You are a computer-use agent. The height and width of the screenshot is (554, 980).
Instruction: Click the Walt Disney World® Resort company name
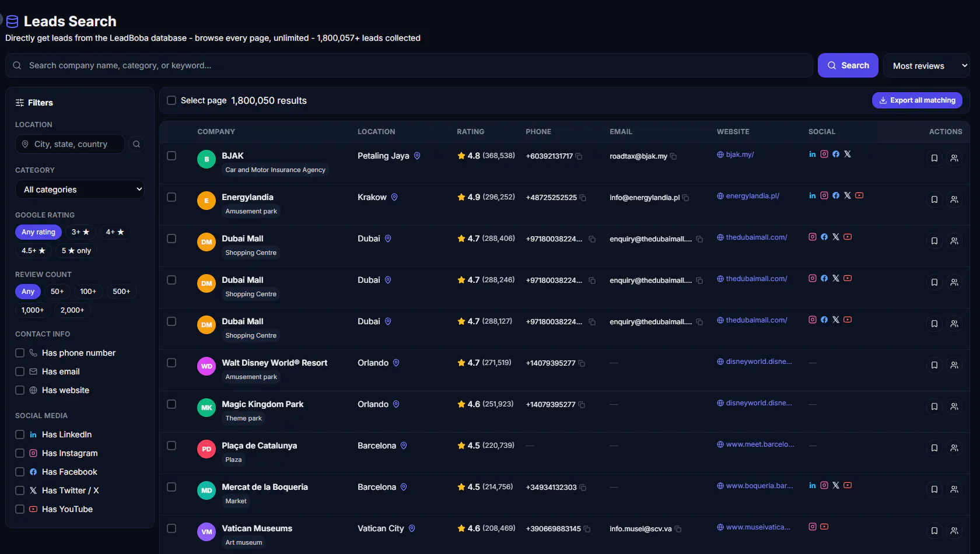[275, 363]
